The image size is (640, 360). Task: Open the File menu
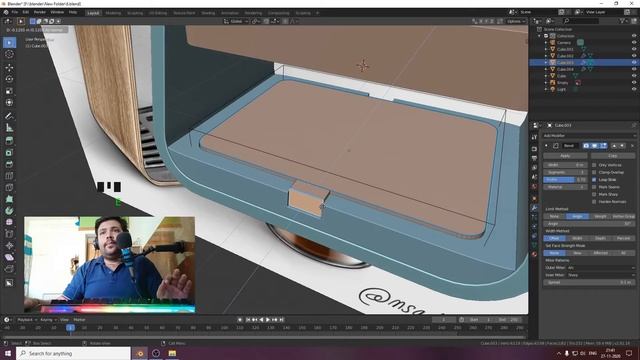tap(15, 13)
